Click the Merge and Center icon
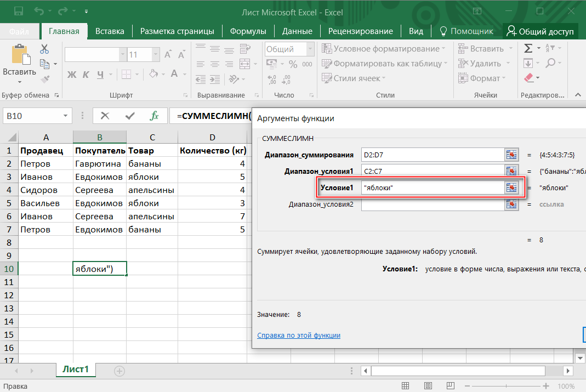 pos(244,64)
